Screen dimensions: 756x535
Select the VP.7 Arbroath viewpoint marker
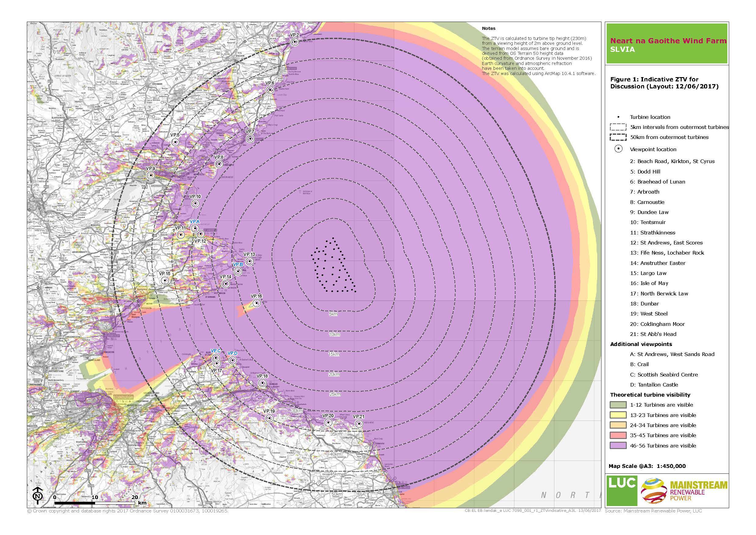pyautogui.click(x=250, y=139)
